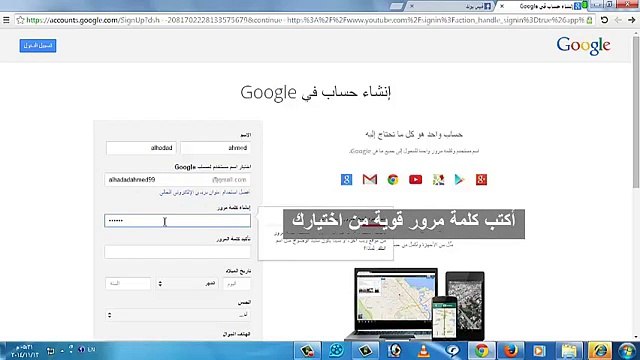Click the green padlock in the address bar
This screenshot has width=640, height=360.
click(x=589, y=20)
